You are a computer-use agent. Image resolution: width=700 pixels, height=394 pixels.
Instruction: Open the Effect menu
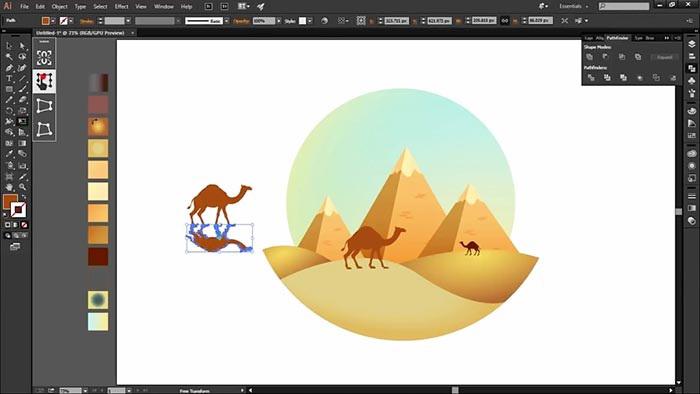coord(121,6)
